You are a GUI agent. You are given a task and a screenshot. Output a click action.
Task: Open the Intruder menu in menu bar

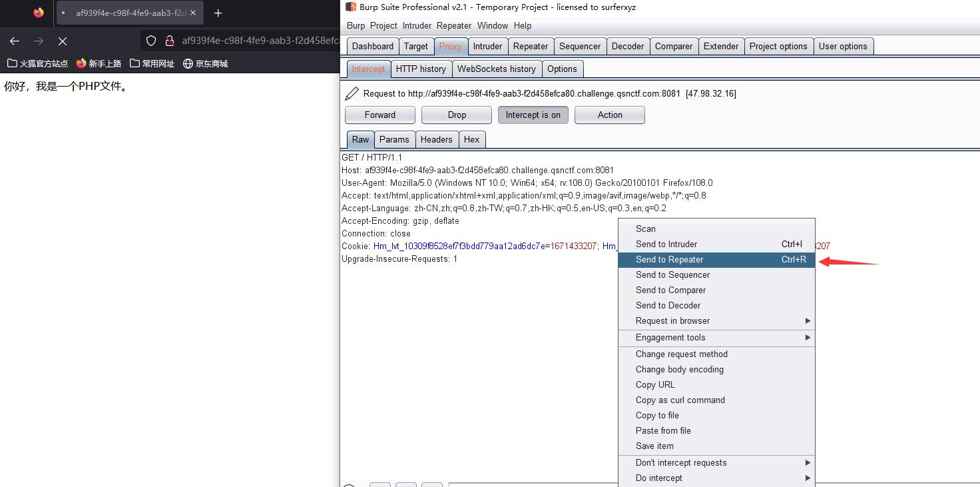(417, 25)
